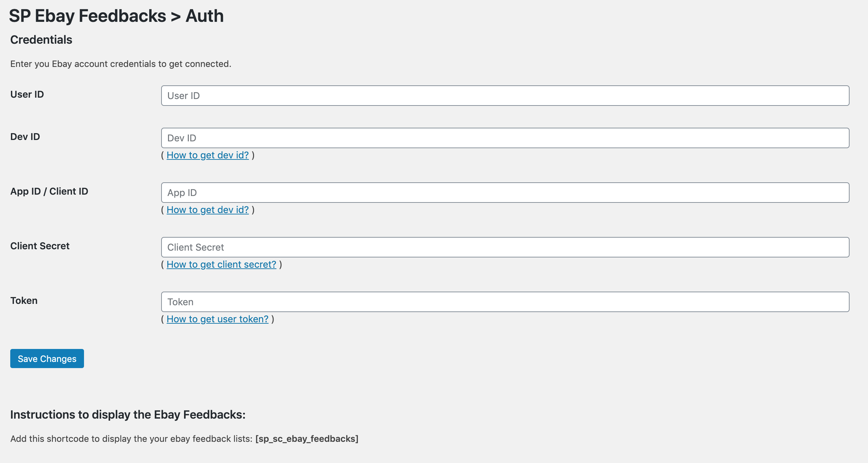868x463 pixels.
Task: Click the 'Client Secret' row label
Action: coord(40,246)
